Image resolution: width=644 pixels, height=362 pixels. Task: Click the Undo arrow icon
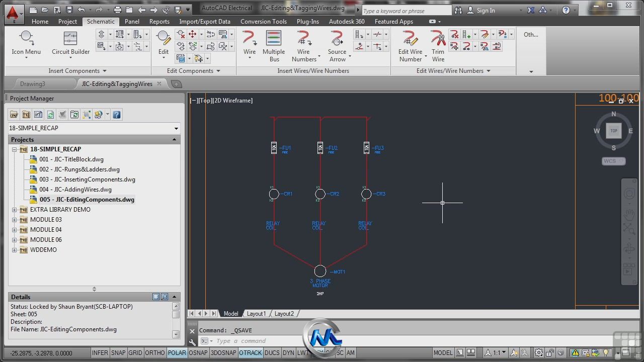click(82, 10)
